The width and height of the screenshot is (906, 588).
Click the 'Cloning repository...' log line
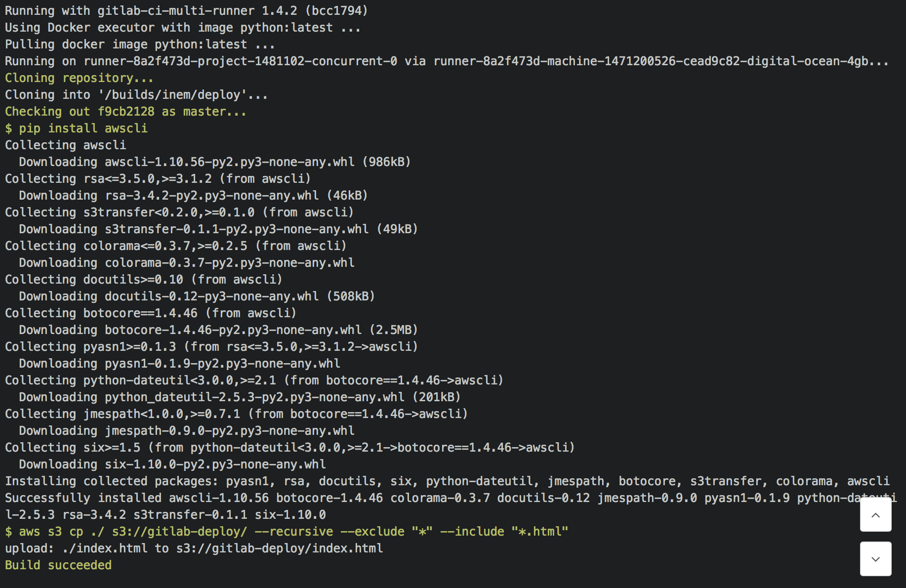79,78
